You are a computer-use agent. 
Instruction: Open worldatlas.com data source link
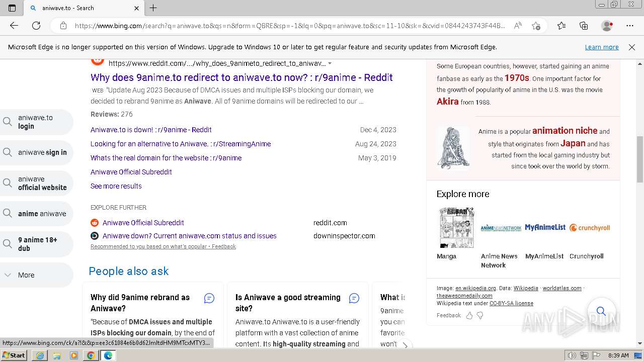562,288
